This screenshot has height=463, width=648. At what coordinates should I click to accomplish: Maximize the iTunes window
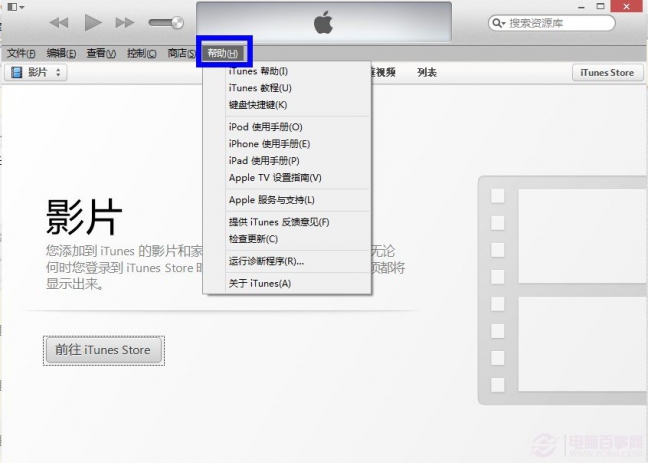(x=600, y=6)
